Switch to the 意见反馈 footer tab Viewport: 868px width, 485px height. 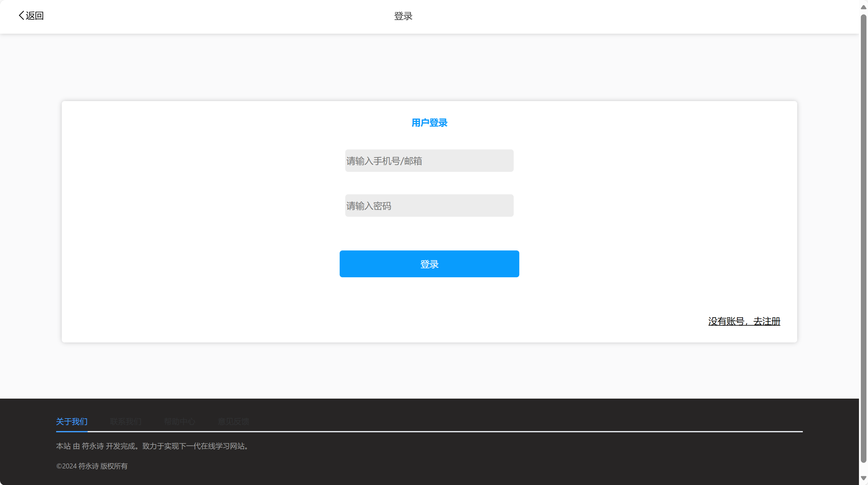click(233, 421)
